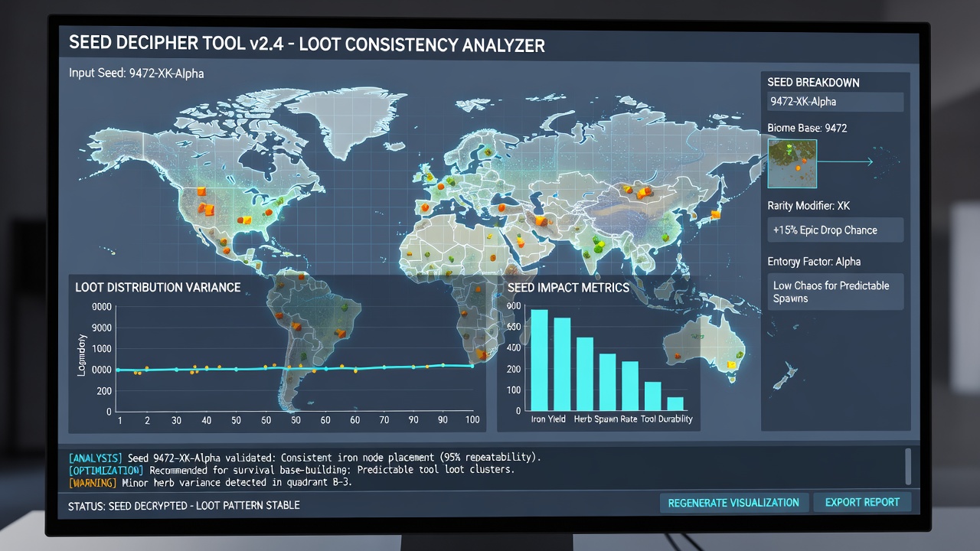Select the 9472-XK-Alpha field in Seed Breakdown
This screenshot has width=980, height=551.
[x=835, y=102]
